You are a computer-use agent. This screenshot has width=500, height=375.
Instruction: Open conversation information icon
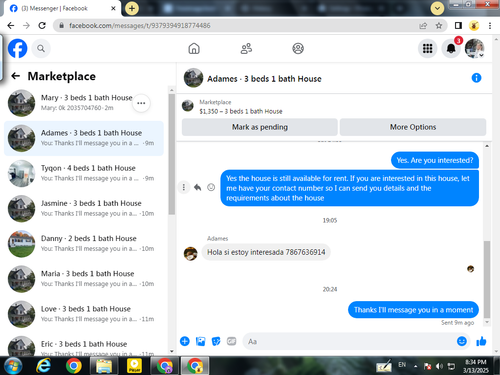(476, 78)
